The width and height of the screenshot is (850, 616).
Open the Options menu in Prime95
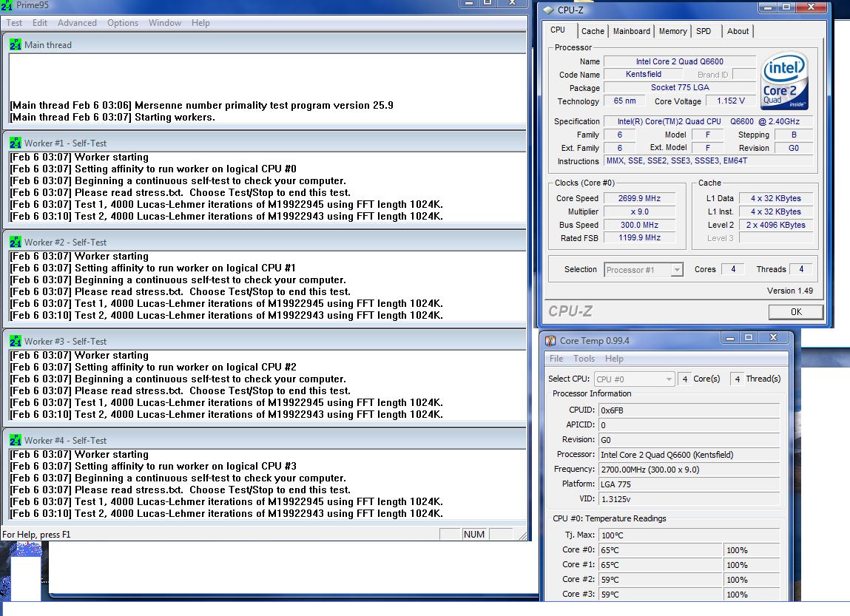pos(123,23)
